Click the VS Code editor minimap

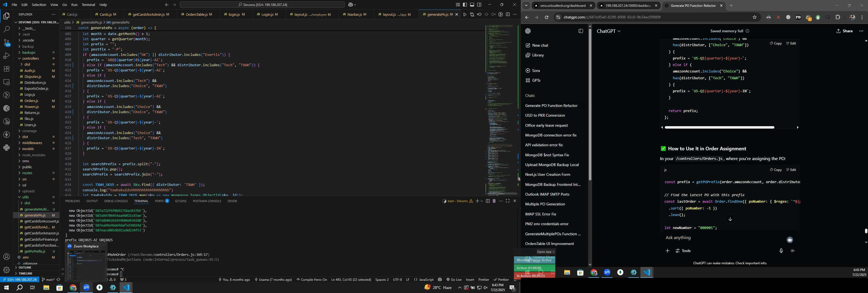tap(501, 110)
